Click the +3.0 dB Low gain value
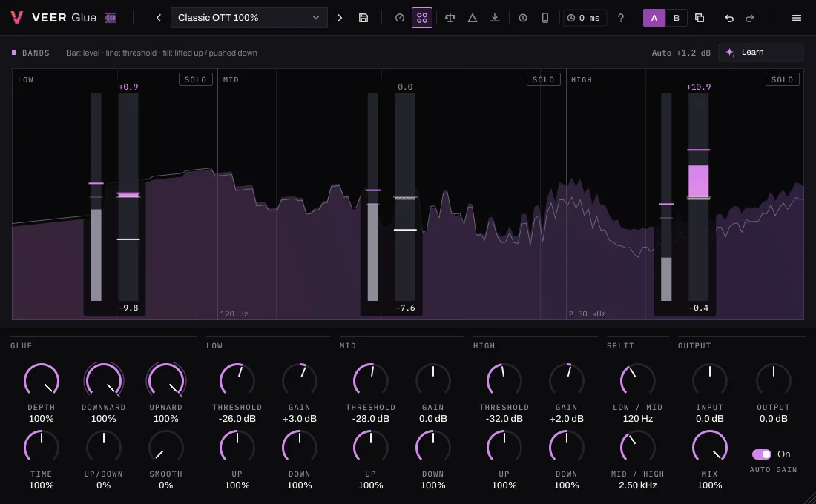This screenshot has height=504, width=816. [300, 419]
